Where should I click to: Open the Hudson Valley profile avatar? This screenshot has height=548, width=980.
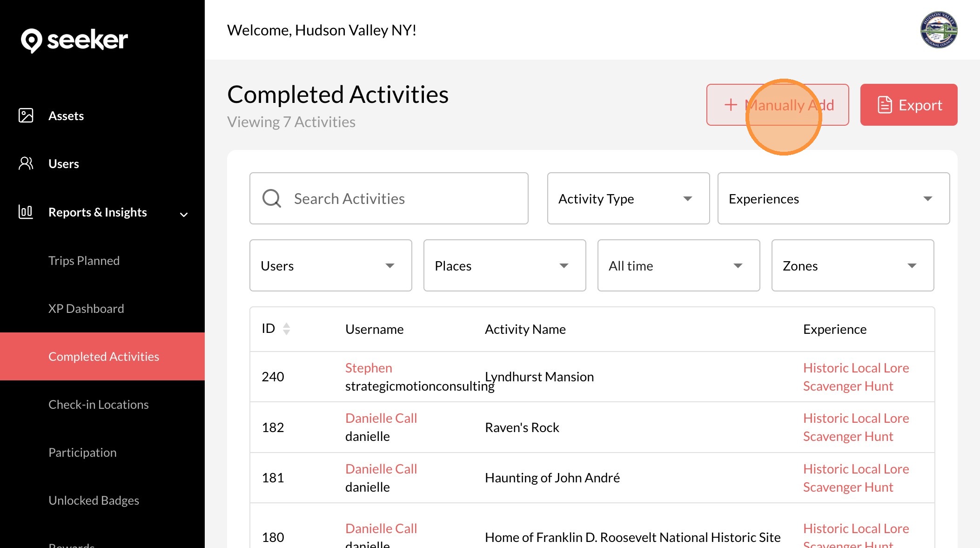pos(938,30)
